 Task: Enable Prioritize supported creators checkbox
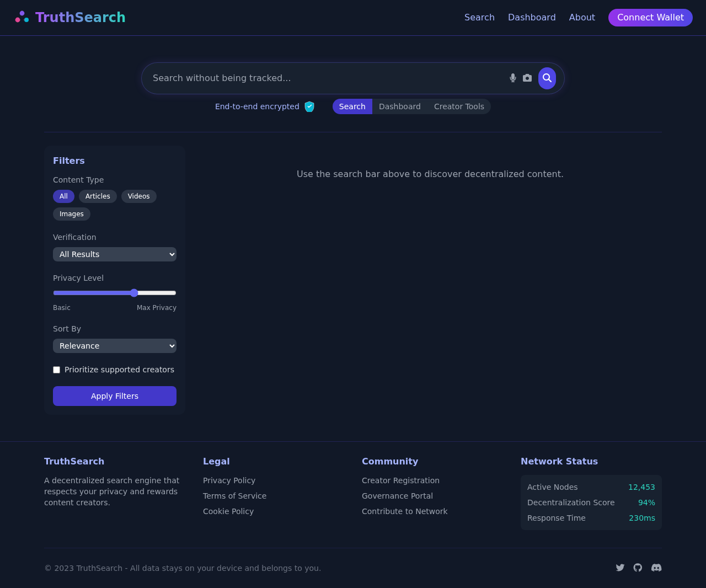[x=56, y=370]
